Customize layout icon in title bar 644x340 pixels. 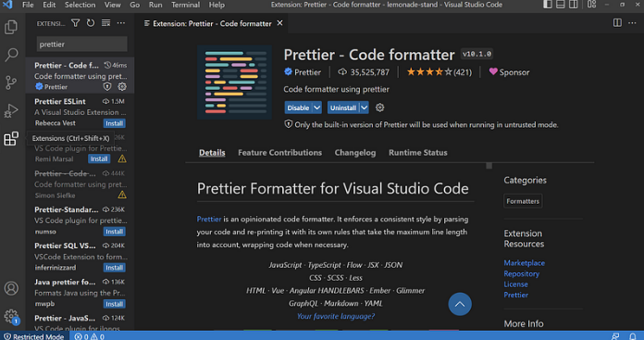tap(591, 5)
